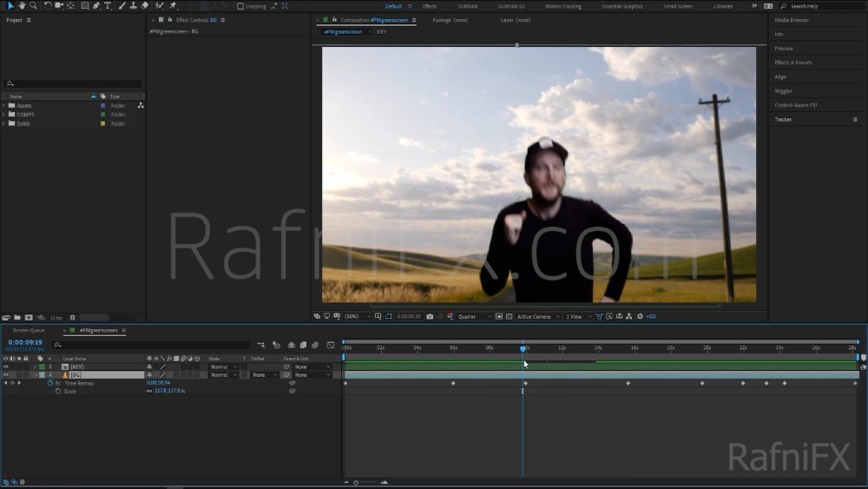The image size is (868, 489).
Task: Select the Eraser tool
Action: click(x=145, y=5)
